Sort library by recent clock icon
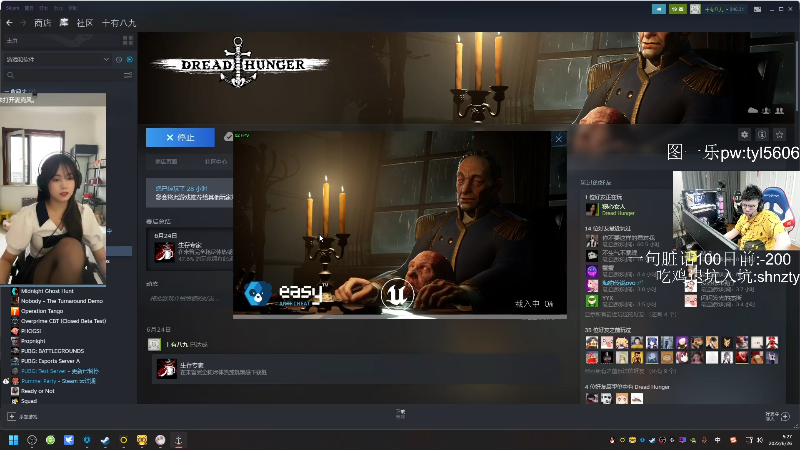Image resolution: width=800 pixels, height=450 pixels. coord(119,60)
